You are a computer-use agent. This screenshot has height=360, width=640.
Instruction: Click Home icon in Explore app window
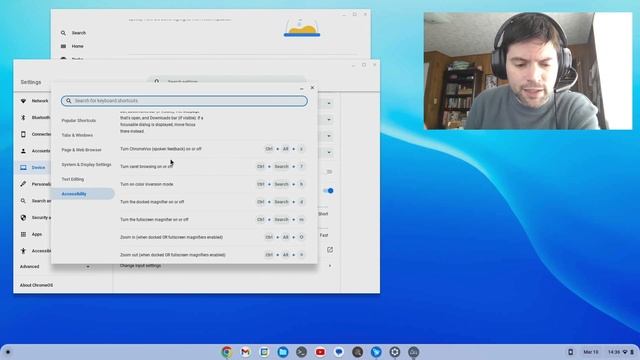coord(63,47)
